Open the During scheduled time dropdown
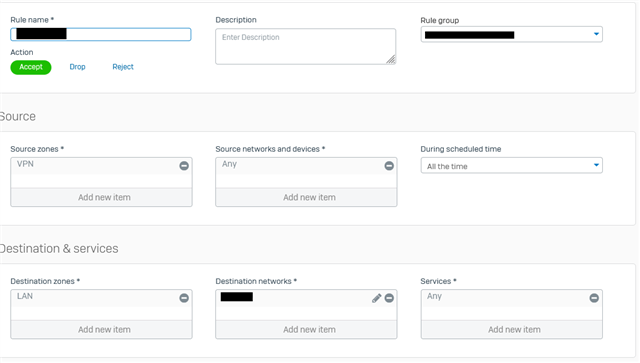This screenshot has height=363, width=640. pos(511,166)
